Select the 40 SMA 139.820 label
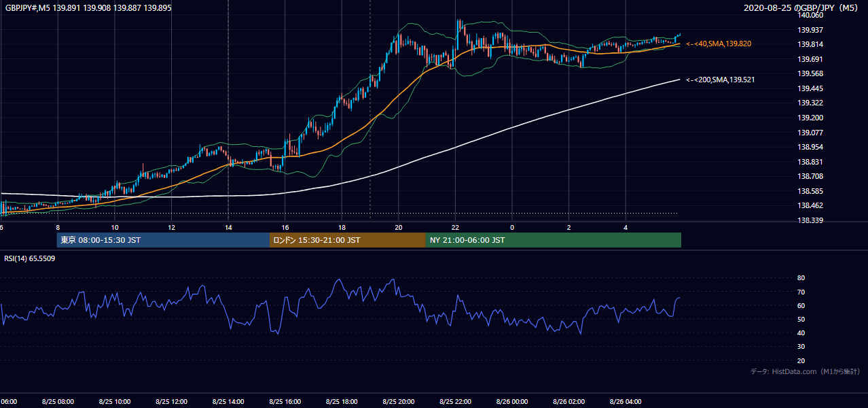 coord(719,44)
